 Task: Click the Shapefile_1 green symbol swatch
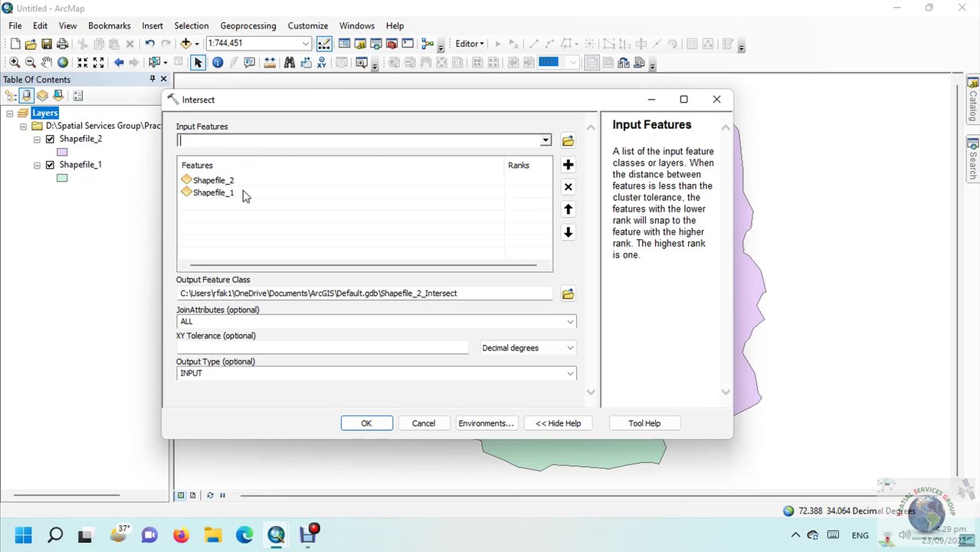click(62, 178)
